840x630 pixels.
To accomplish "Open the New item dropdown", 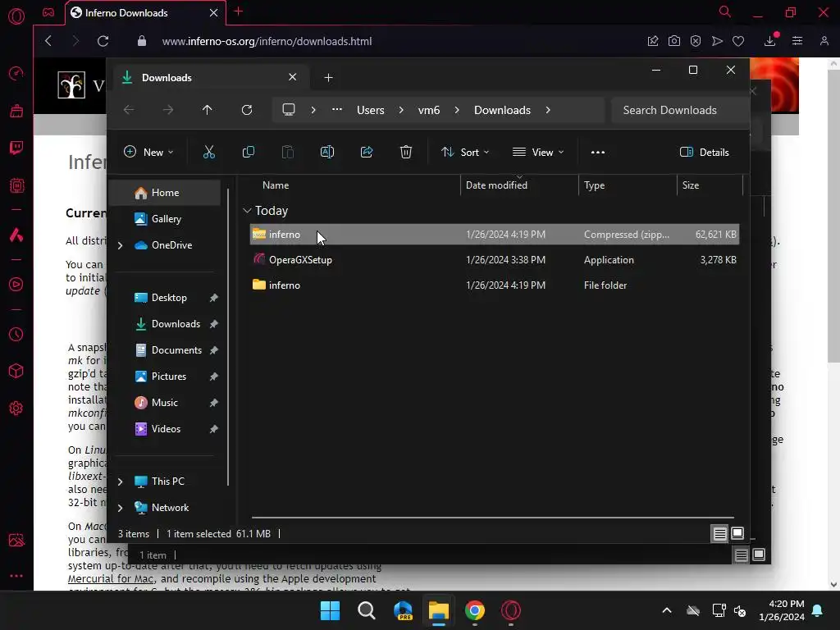I will 148,152.
